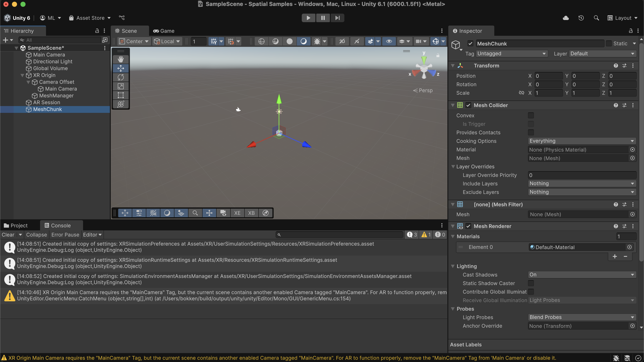Disable the Mesh Collider component
This screenshot has height=362, width=644.
tap(469, 105)
